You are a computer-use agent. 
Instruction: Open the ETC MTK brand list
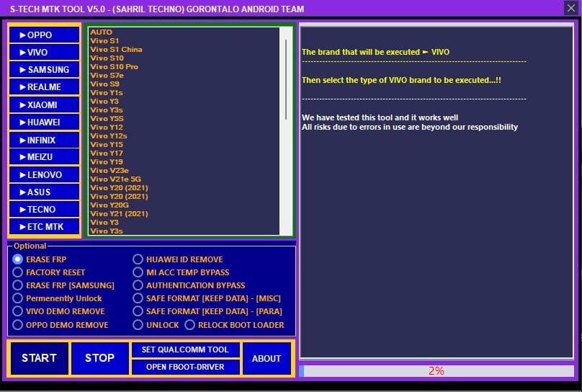pos(44,226)
